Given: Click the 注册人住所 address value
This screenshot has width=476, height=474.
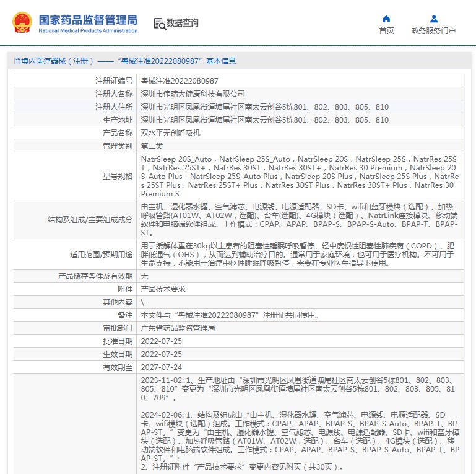Looking at the screenshot, I should 265,107.
